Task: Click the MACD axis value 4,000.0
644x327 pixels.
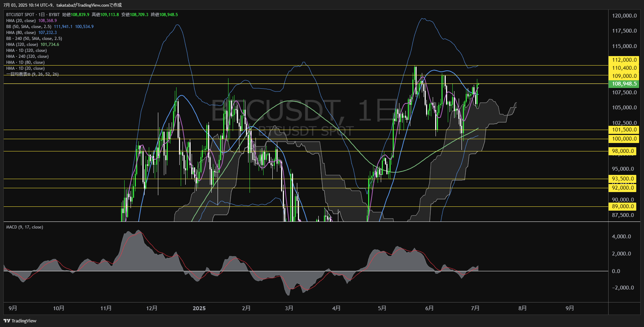Action: click(x=621, y=237)
